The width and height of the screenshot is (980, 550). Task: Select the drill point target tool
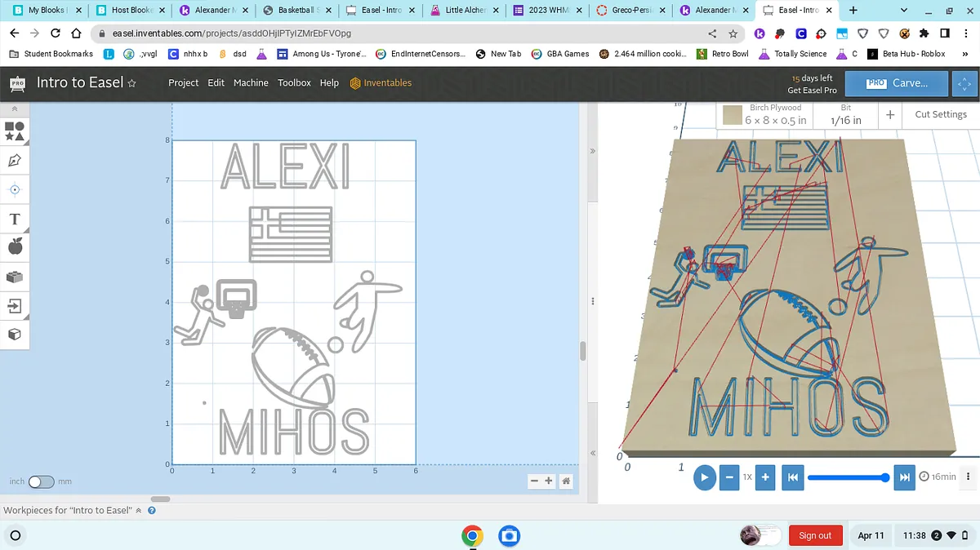(15, 189)
